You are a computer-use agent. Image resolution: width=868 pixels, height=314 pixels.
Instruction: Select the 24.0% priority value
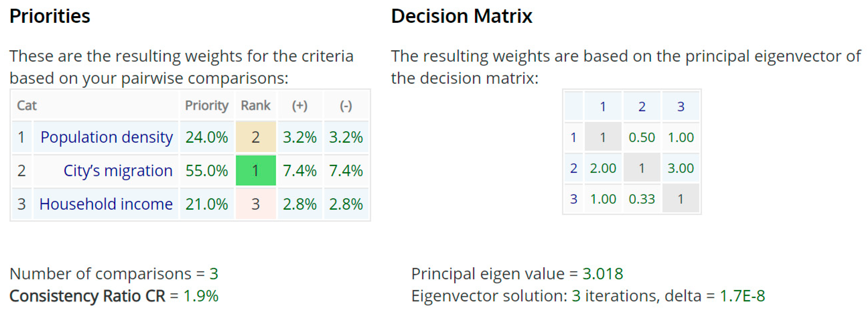coord(207,137)
